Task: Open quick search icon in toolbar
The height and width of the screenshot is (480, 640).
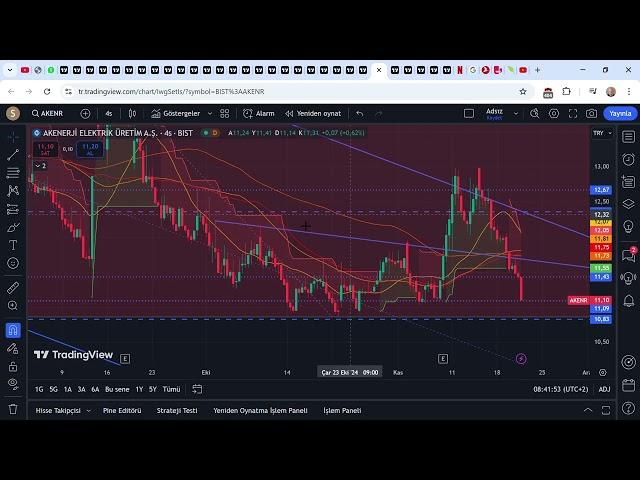Action: click(x=534, y=113)
